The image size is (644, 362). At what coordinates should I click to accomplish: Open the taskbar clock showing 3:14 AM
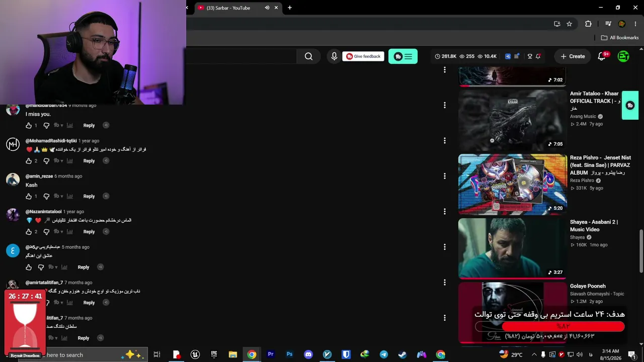(x=610, y=354)
